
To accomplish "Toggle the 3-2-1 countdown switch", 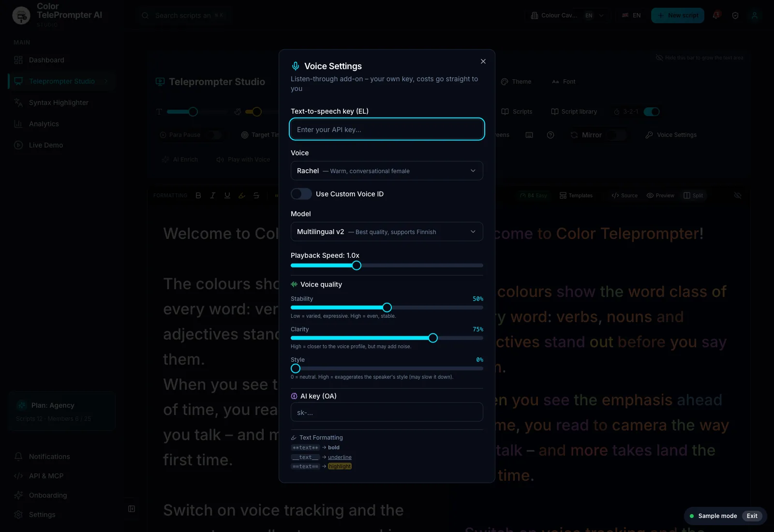I will click(652, 112).
